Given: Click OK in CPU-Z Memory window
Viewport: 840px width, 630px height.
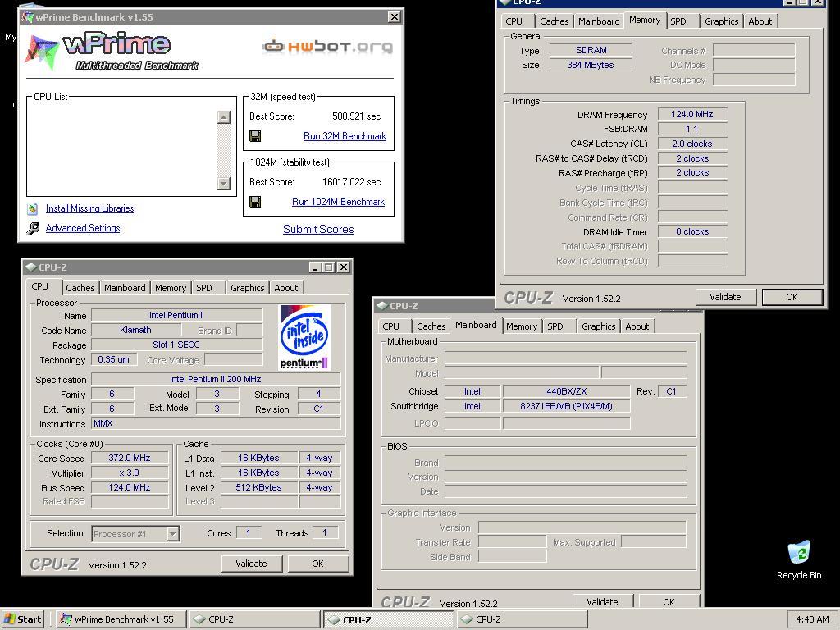Looking at the screenshot, I should point(792,297).
